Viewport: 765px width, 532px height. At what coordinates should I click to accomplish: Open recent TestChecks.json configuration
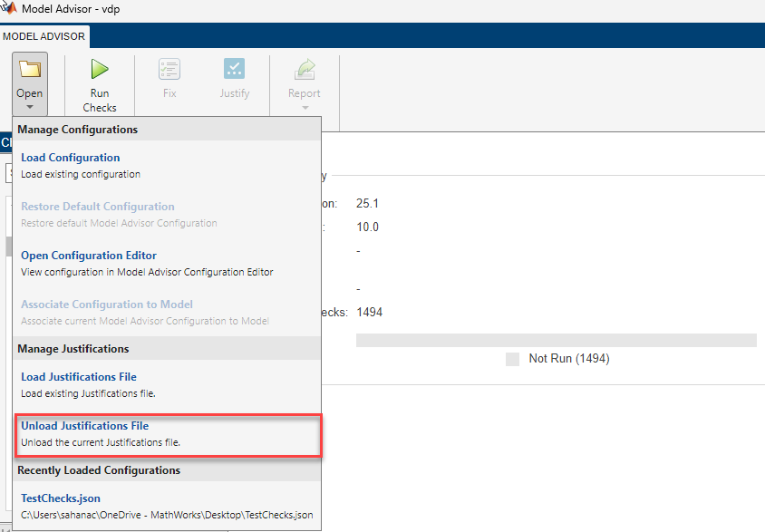pos(61,498)
